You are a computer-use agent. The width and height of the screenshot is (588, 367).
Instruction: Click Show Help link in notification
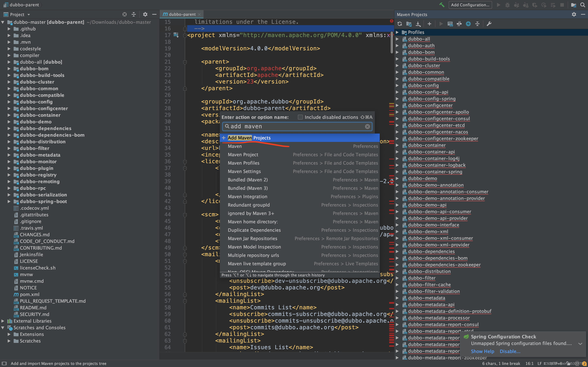482,351
